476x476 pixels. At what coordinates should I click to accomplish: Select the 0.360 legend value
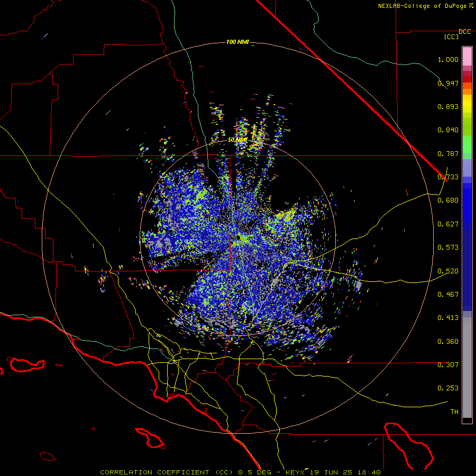448,342
